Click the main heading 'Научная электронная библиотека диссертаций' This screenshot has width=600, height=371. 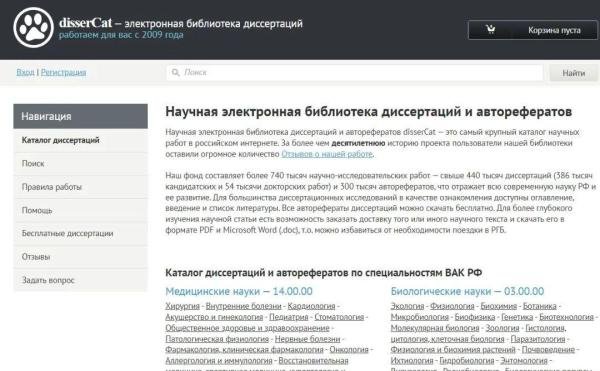click(x=368, y=112)
